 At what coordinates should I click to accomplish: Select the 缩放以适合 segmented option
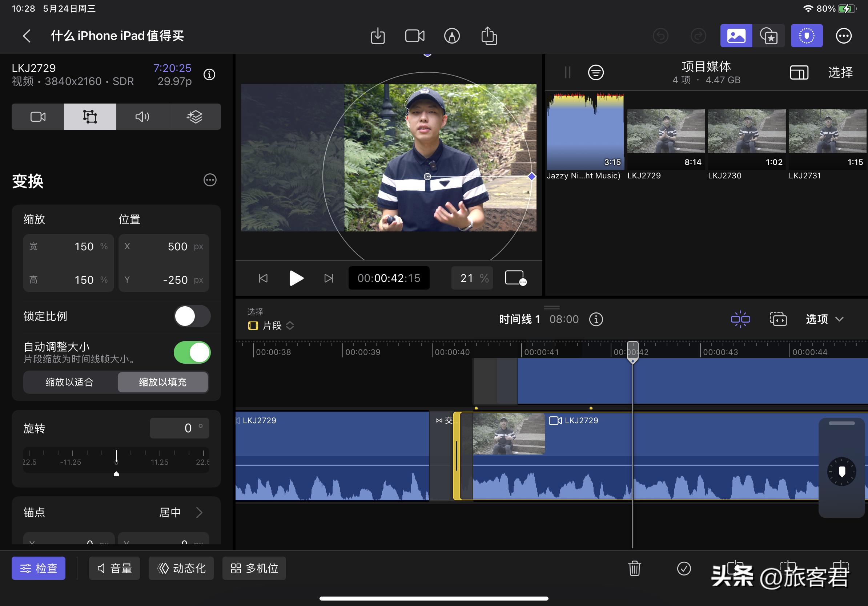[x=70, y=382]
